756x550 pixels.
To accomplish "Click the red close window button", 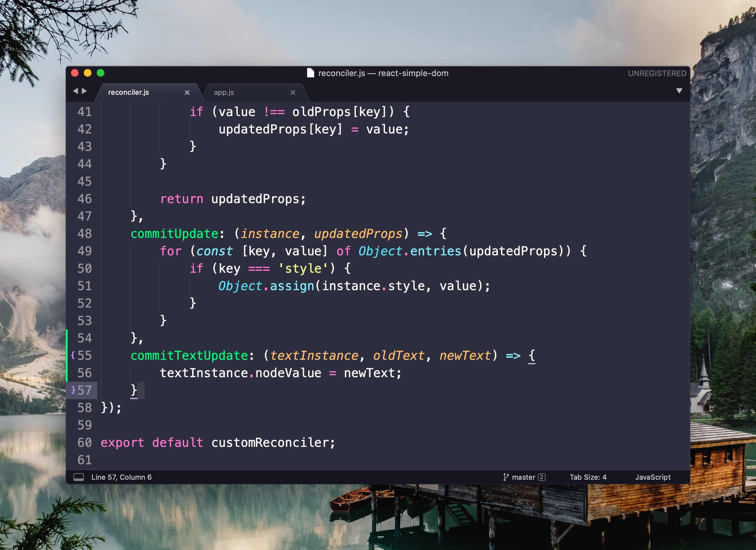I will (75, 73).
